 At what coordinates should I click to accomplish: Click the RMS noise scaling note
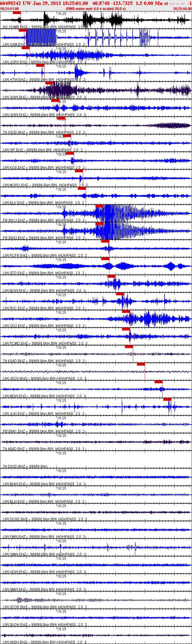(96, 9)
